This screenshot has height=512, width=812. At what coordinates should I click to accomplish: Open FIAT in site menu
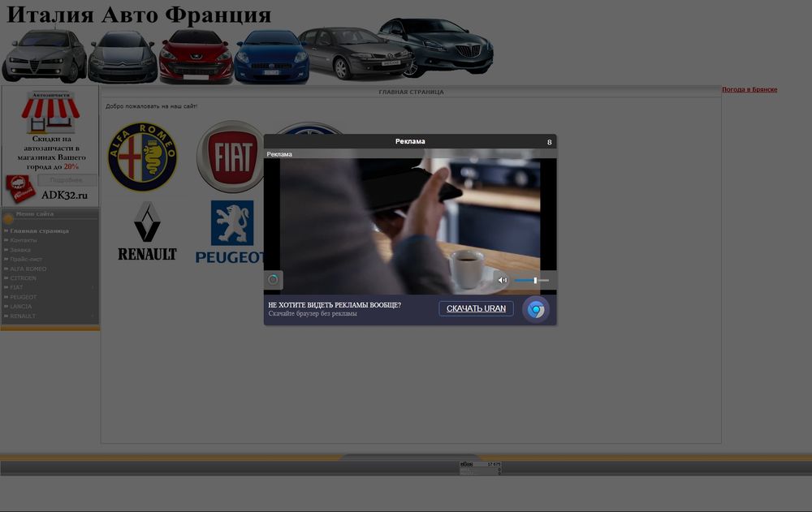[x=16, y=287]
